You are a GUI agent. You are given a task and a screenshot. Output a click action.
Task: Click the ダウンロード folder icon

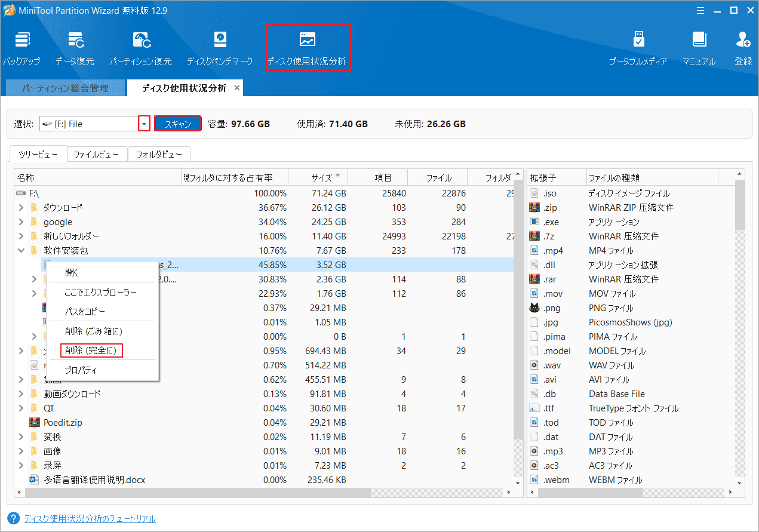[x=35, y=208]
